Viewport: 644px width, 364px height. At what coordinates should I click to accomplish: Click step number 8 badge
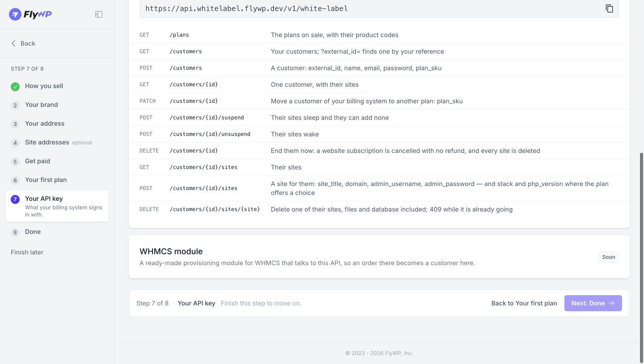tap(15, 232)
